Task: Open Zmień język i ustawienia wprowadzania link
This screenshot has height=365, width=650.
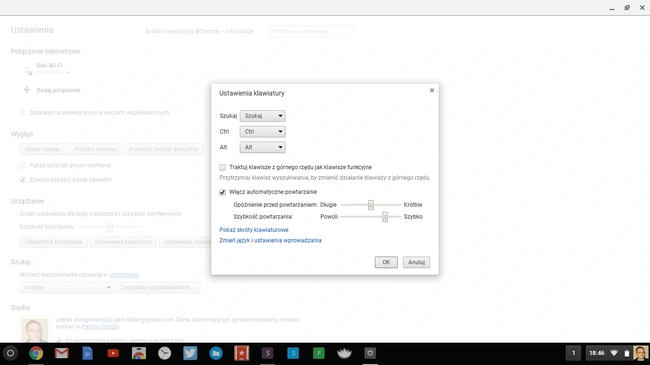Action: [x=270, y=241]
